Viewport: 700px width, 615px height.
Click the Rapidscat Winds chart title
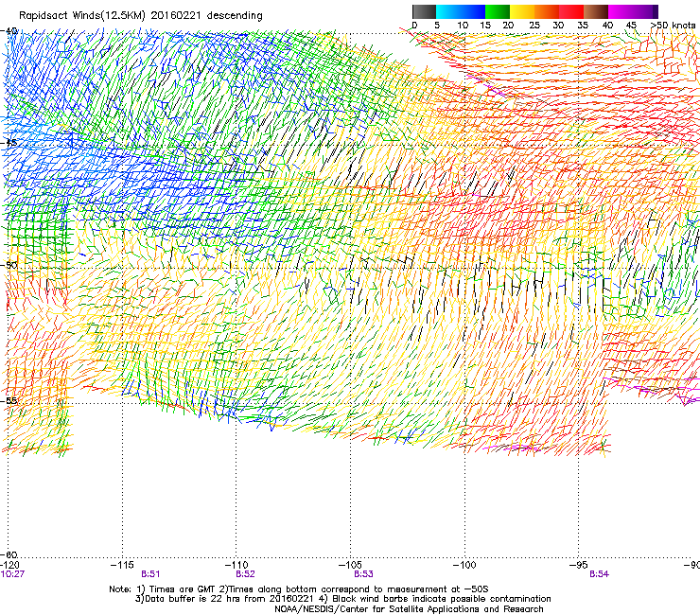tap(141, 16)
